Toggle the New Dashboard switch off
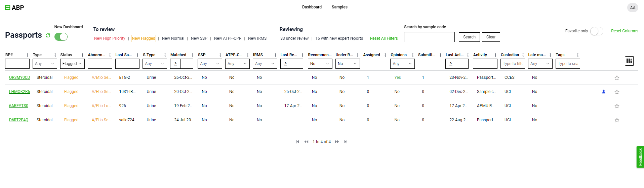The width and height of the screenshot is (644, 188). coord(61,37)
